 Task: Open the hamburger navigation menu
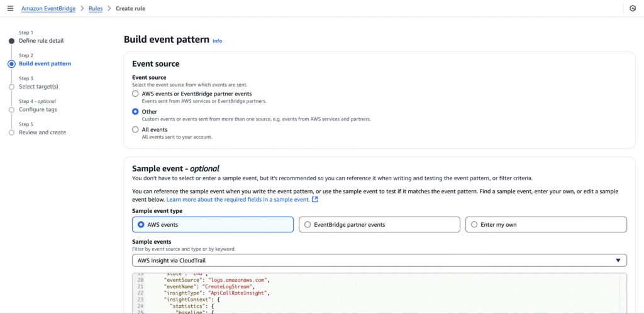point(10,8)
